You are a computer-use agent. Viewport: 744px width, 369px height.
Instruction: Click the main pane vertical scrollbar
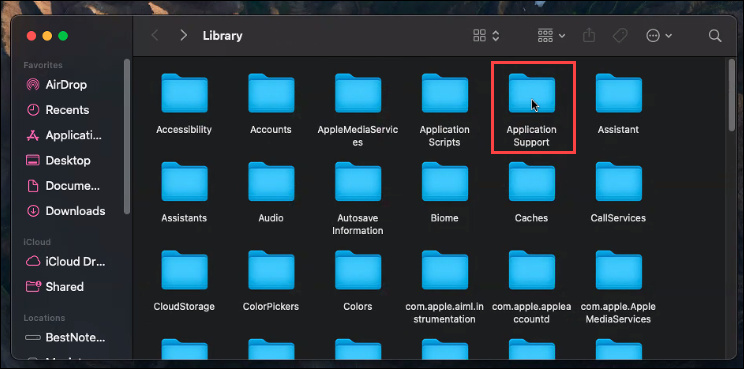[732, 95]
